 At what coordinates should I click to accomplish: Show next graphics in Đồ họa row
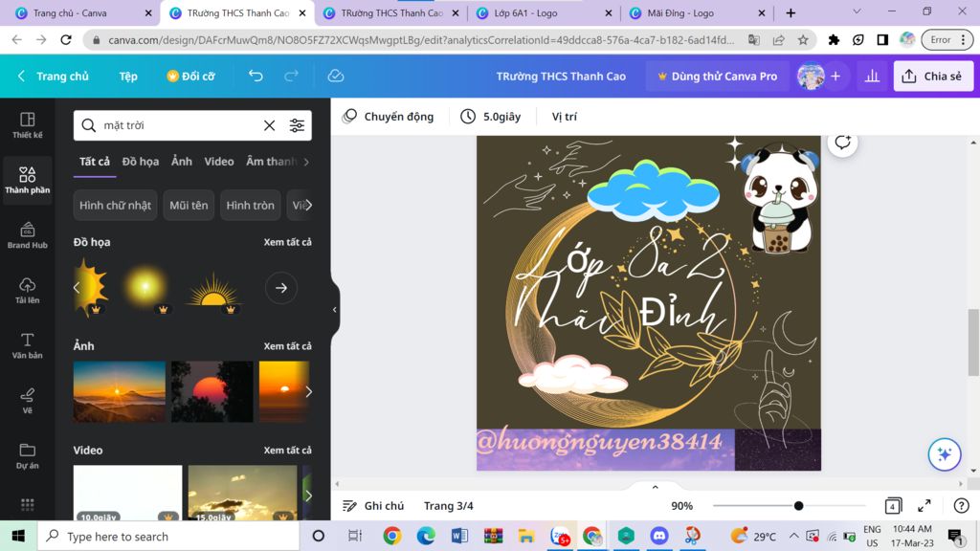click(x=281, y=288)
